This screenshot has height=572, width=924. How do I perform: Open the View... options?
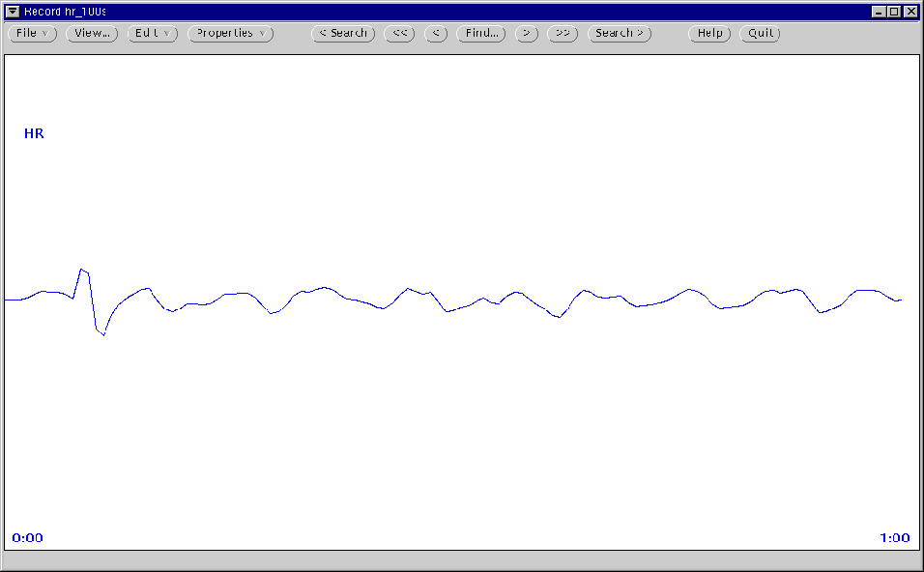[x=91, y=33]
